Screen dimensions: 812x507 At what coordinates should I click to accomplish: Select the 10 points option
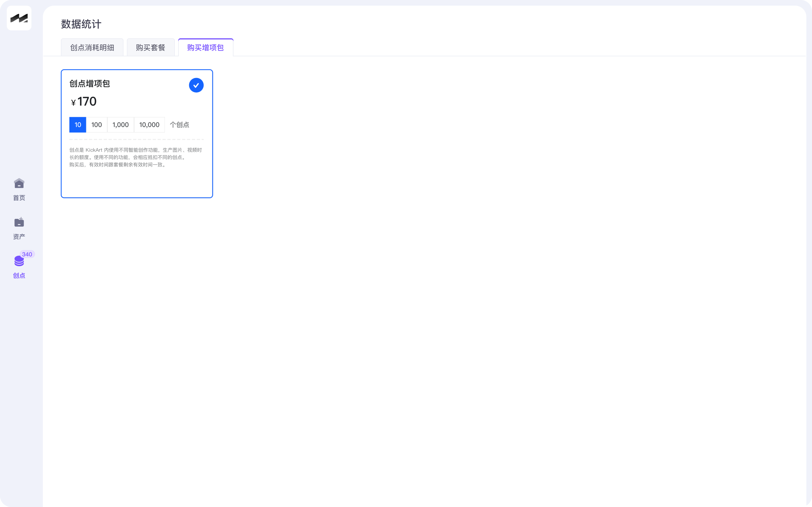78,125
